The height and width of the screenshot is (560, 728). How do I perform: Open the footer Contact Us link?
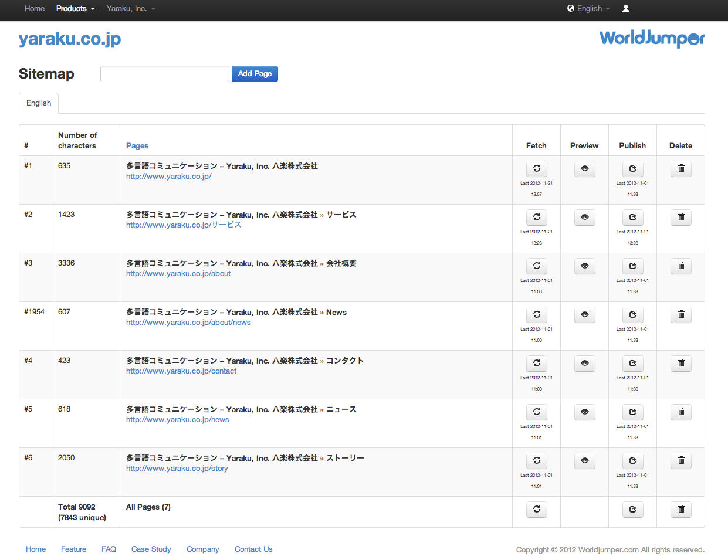point(253,549)
